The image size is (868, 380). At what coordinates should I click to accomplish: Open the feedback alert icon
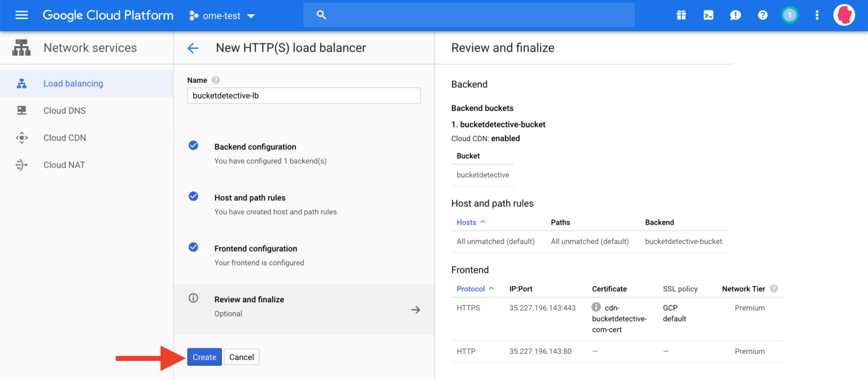tap(736, 15)
